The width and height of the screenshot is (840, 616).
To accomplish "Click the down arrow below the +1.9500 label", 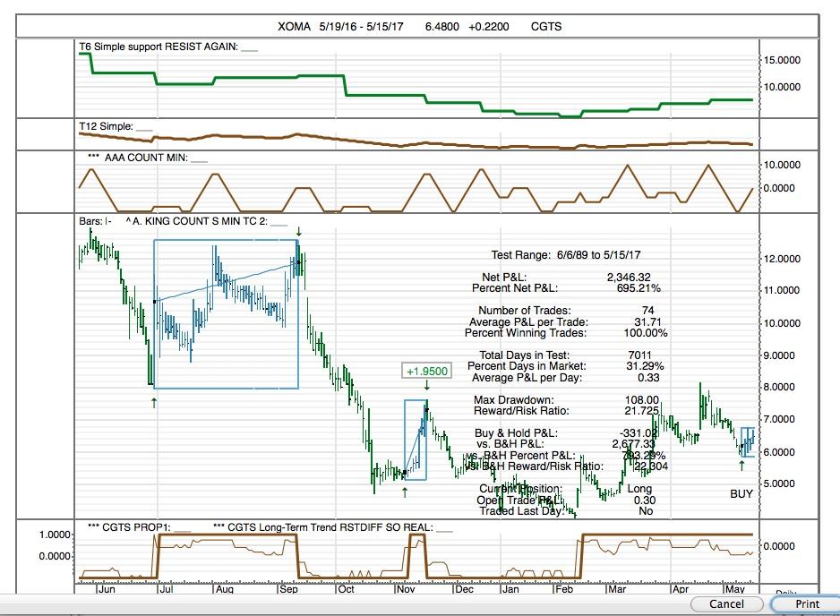I will click(x=426, y=385).
